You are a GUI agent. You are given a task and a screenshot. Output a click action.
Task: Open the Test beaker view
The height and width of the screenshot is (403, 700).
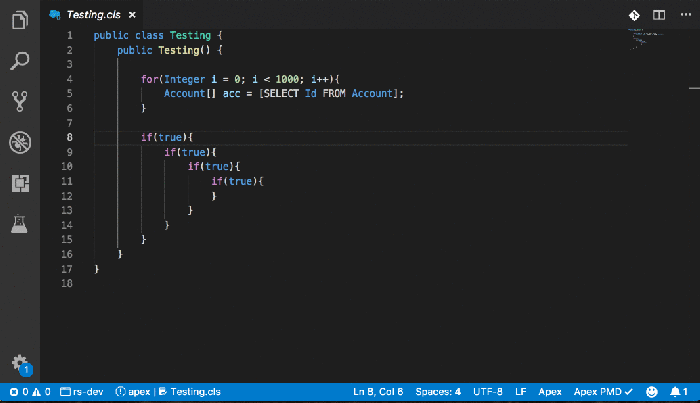tap(20, 224)
